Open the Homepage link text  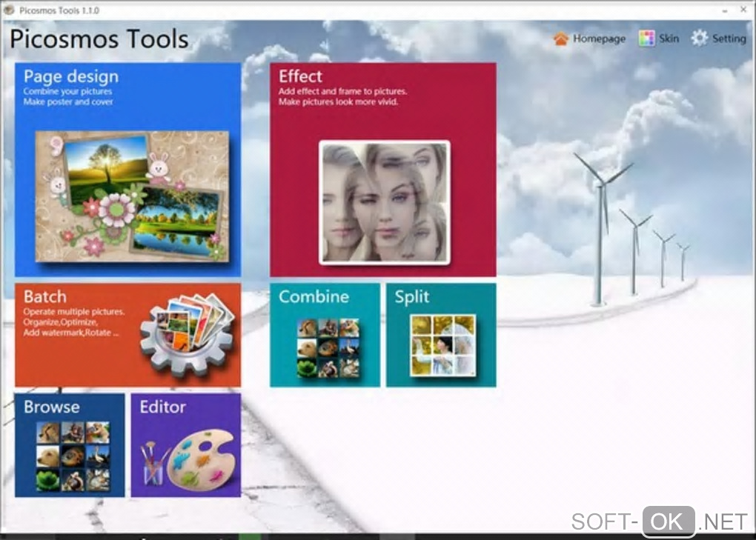600,39
